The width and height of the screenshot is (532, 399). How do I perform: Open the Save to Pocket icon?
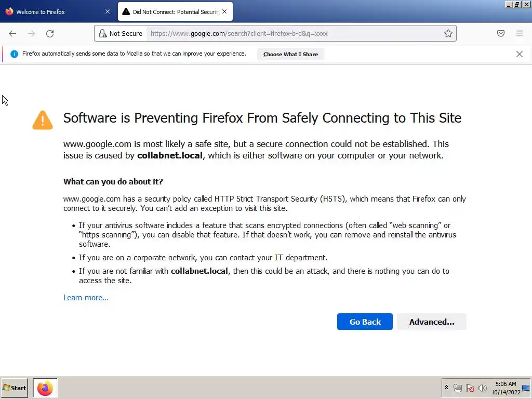(500, 33)
